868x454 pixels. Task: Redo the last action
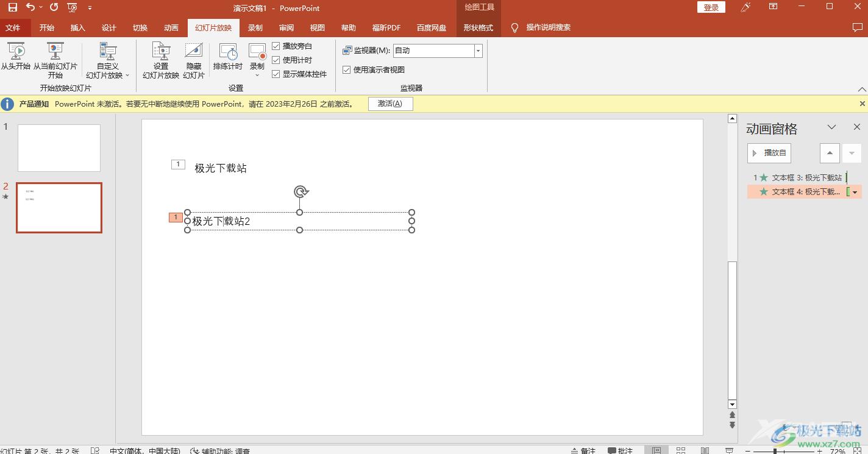54,7
